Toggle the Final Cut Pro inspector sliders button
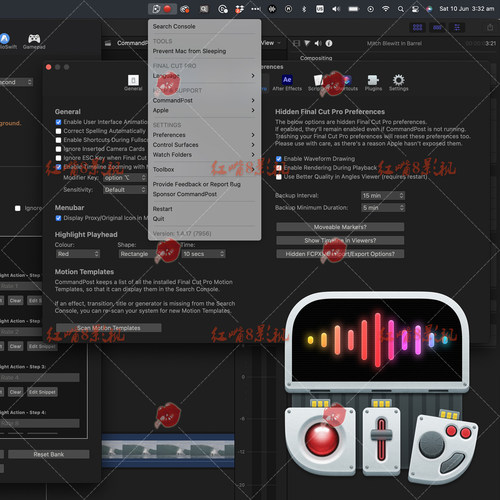This screenshot has width=500, height=500. coord(457,28)
